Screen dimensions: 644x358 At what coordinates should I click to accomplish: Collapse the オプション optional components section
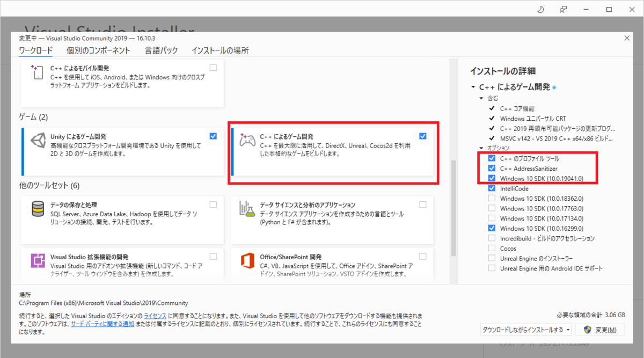(481, 148)
